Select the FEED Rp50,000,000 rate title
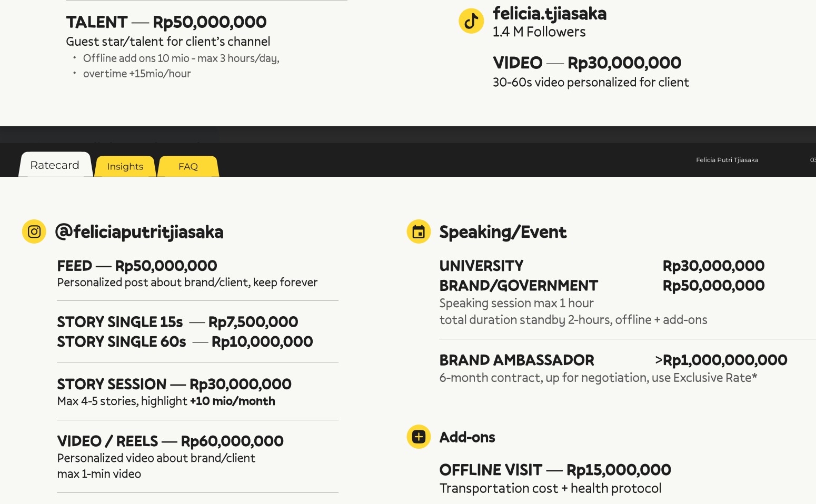Image resolution: width=816 pixels, height=504 pixels. click(137, 266)
